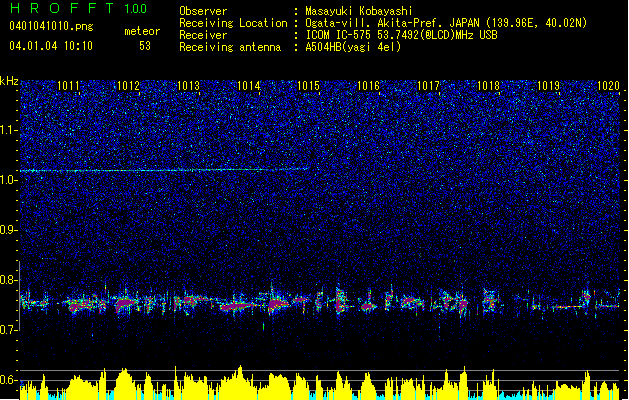This screenshot has height=400, width=629.
Task: Click the Receiving antenna label
Action: tap(230, 47)
